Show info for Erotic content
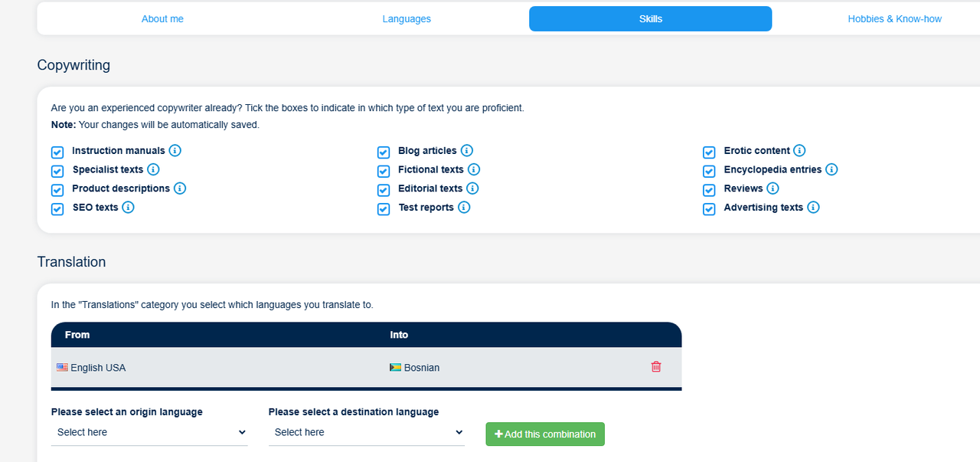This screenshot has height=462, width=980. coord(799,151)
